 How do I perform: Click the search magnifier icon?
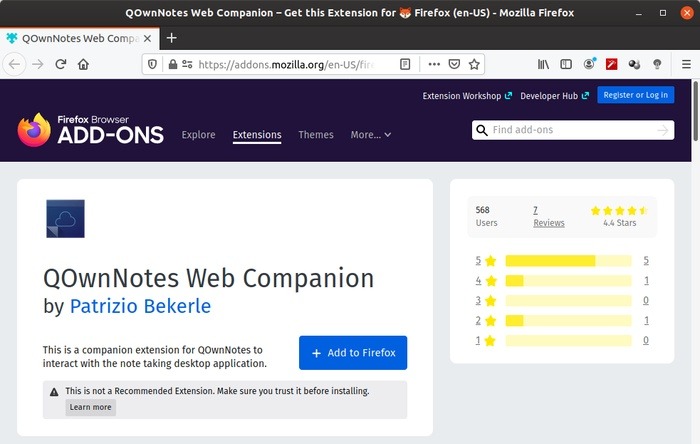click(482, 130)
